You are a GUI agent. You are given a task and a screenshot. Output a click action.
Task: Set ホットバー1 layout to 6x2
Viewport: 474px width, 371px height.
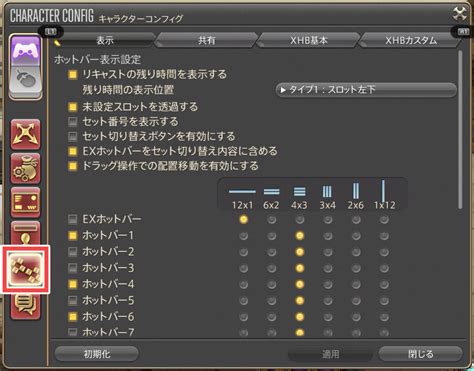pyautogui.click(x=272, y=236)
